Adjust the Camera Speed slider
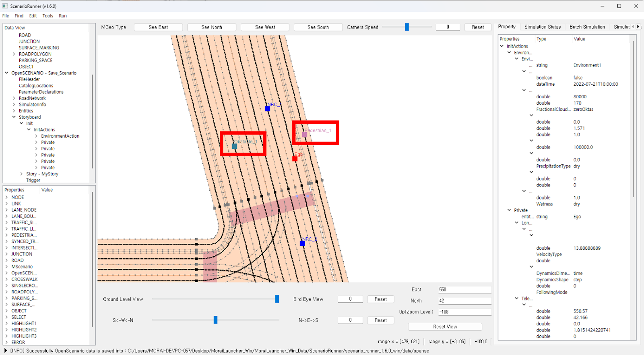644x355 pixels. (407, 27)
